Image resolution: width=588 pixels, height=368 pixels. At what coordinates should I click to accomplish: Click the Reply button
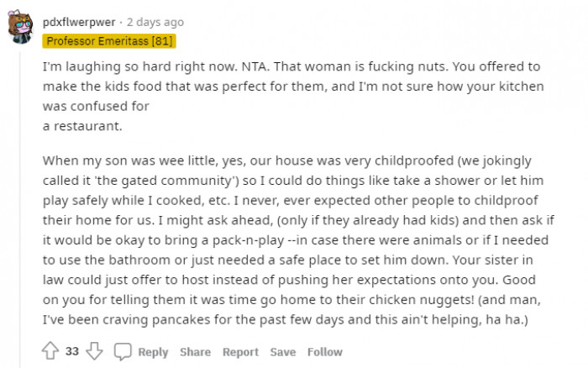click(153, 352)
